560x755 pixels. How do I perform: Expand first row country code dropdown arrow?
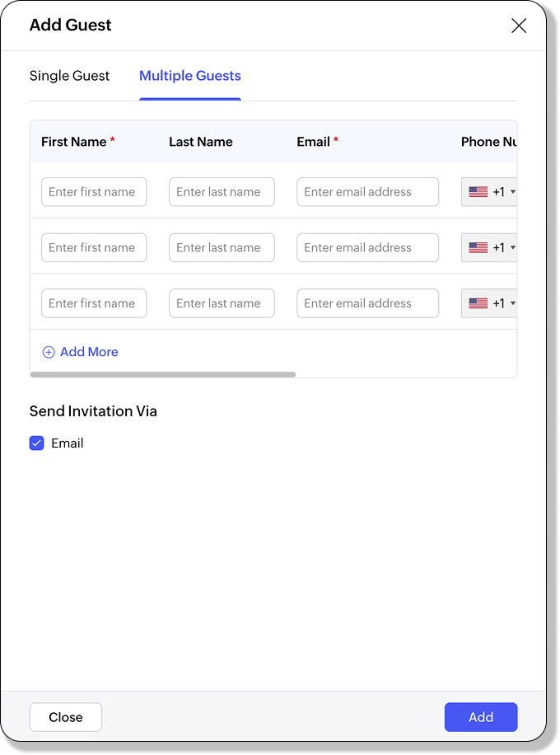click(513, 192)
